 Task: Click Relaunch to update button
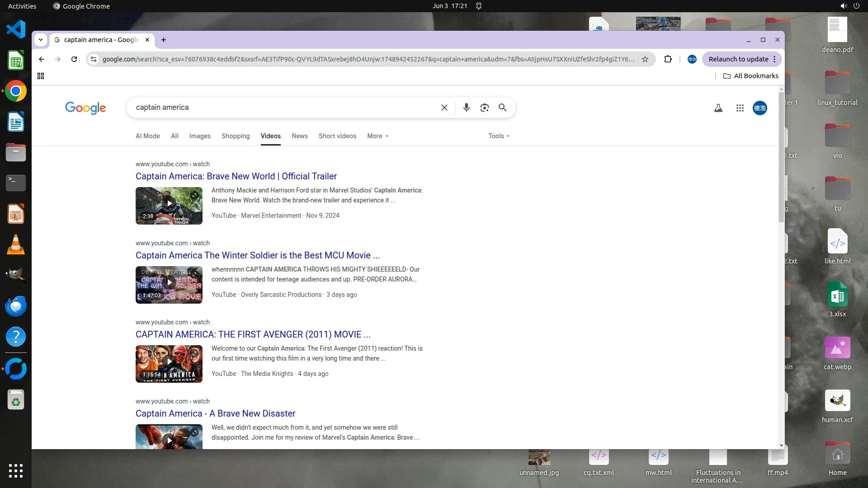tap(738, 59)
